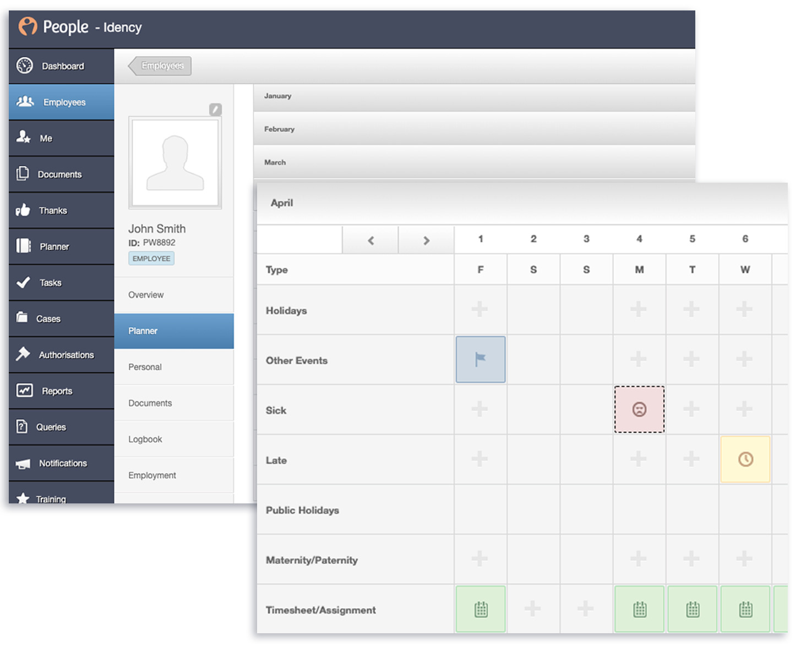Open the Thanks thumbs-up icon
This screenshot has height=647, width=812.
point(23,210)
